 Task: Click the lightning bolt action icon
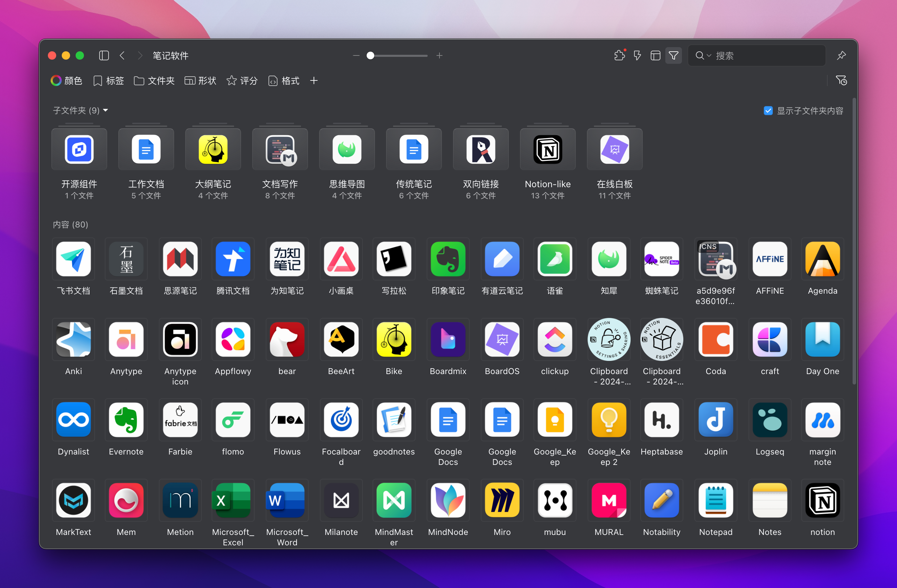(637, 56)
